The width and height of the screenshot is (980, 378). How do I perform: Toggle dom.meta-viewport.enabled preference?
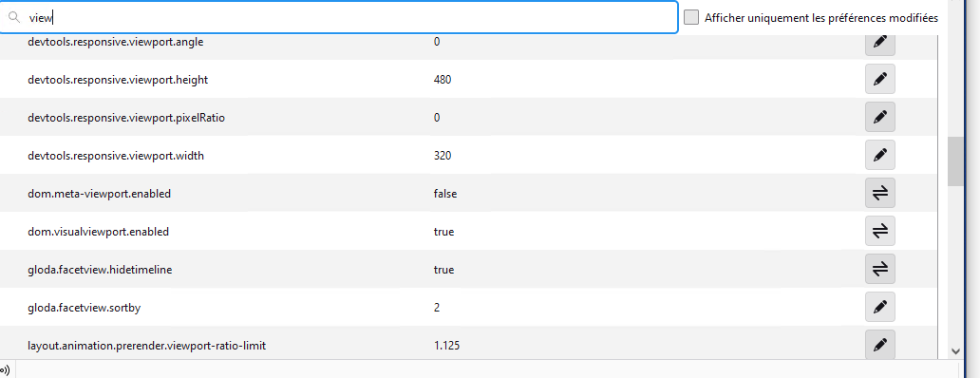[x=880, y=193]
